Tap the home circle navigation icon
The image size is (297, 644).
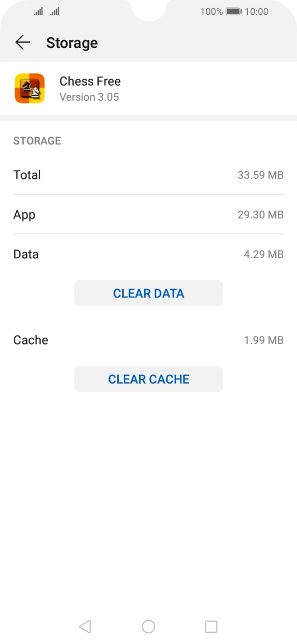(148, 626)
